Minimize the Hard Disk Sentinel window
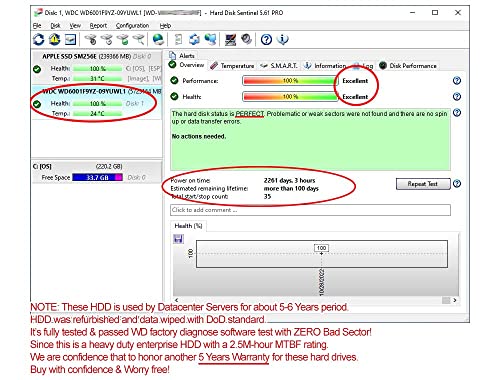This screenshot has width=500, height=380. tap(413, 13)
